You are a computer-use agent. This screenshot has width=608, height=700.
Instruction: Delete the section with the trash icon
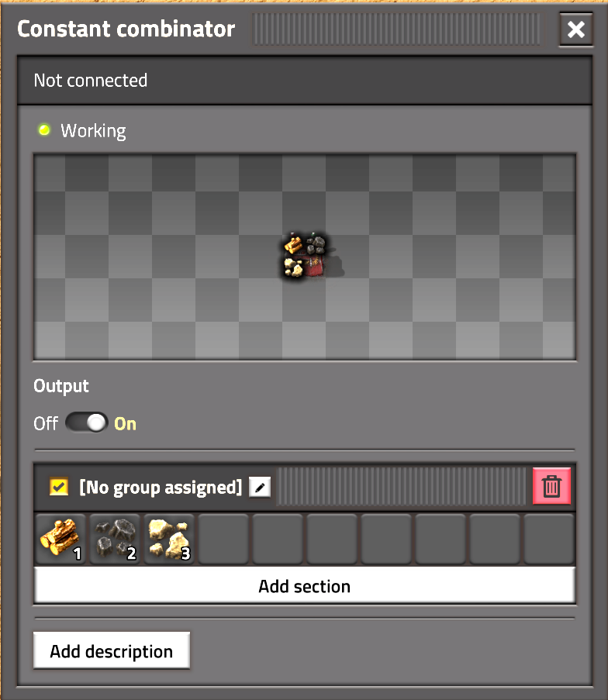[x=551, y=486]
